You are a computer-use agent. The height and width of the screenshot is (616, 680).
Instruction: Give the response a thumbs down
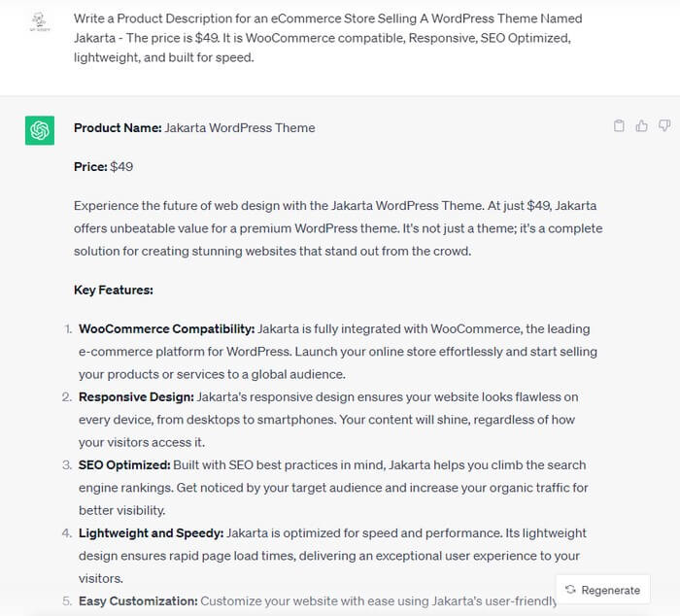664,125
